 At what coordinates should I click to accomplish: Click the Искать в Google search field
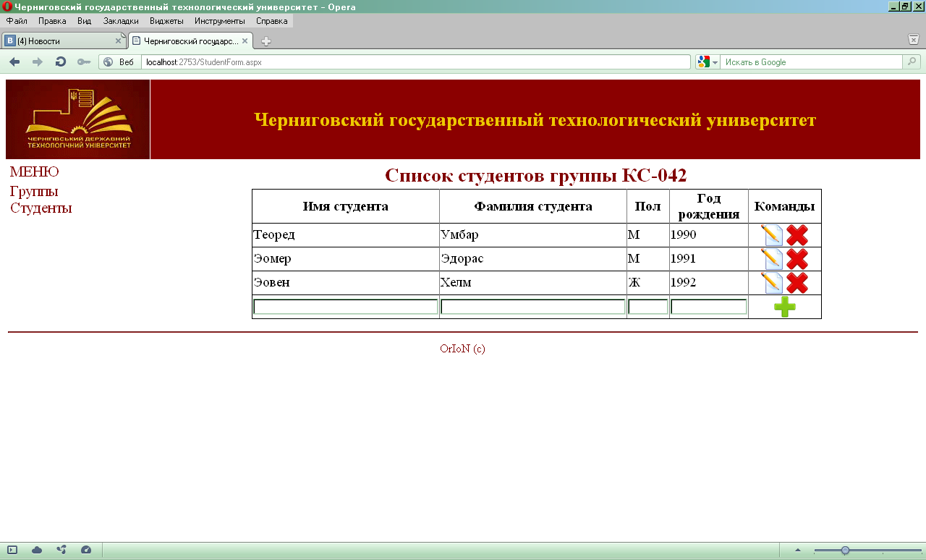[x=812, y=62]
